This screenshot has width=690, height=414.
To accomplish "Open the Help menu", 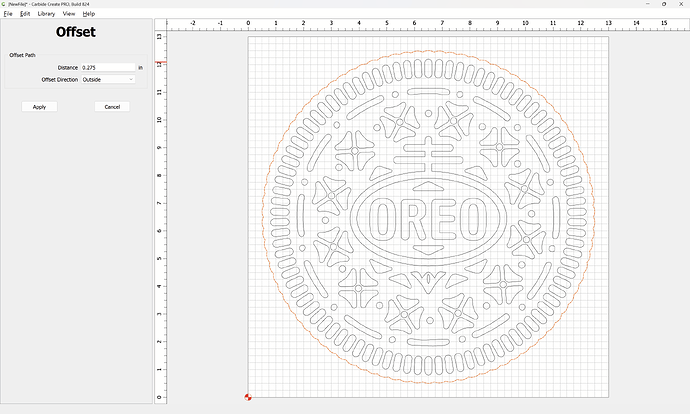I will [x=89, y=14].
